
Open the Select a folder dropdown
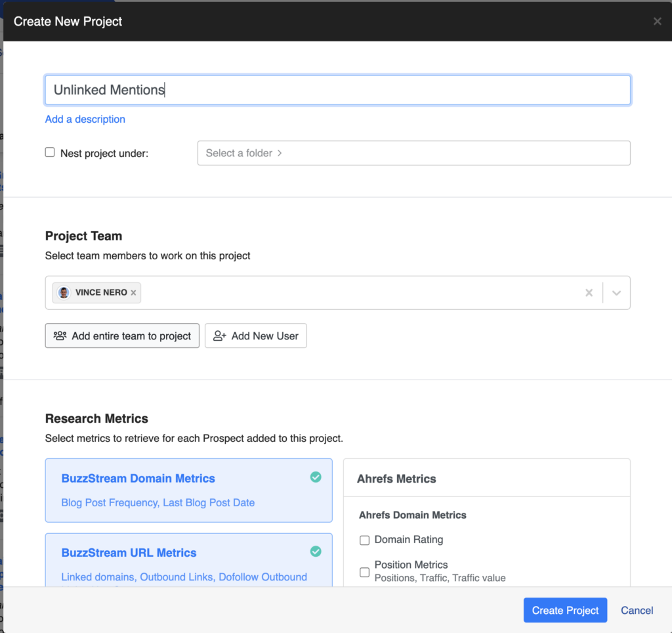[x=413, y=153]
